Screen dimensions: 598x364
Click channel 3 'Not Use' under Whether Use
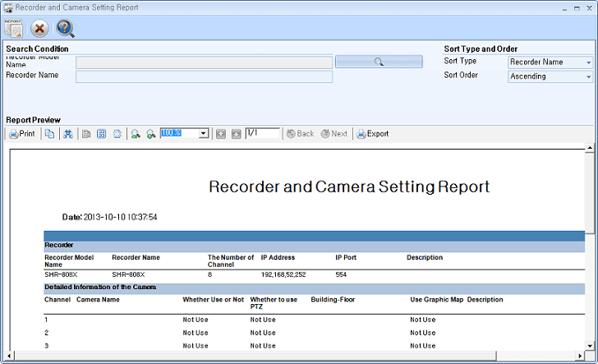[195, 346]
